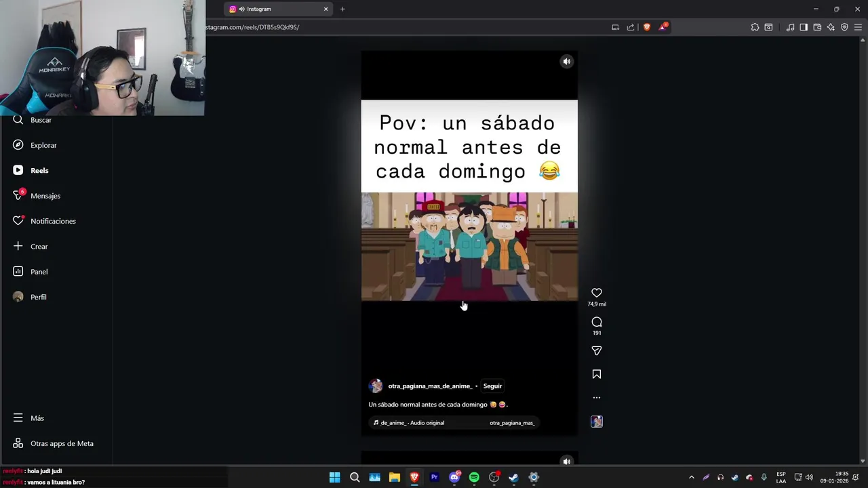Open the clock showing 19:35
Screen dimensions: 868x488
(834, 477)
